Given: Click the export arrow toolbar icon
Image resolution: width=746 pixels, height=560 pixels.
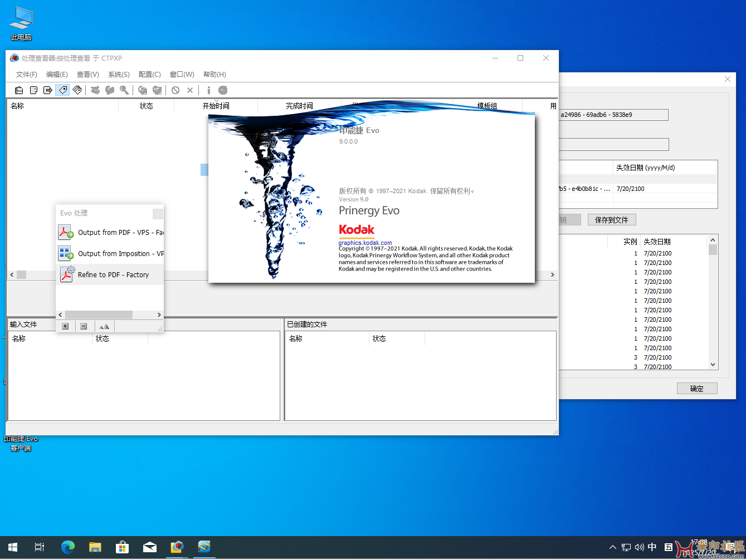Looking at the screenshot, I should [x=48, y=90].
